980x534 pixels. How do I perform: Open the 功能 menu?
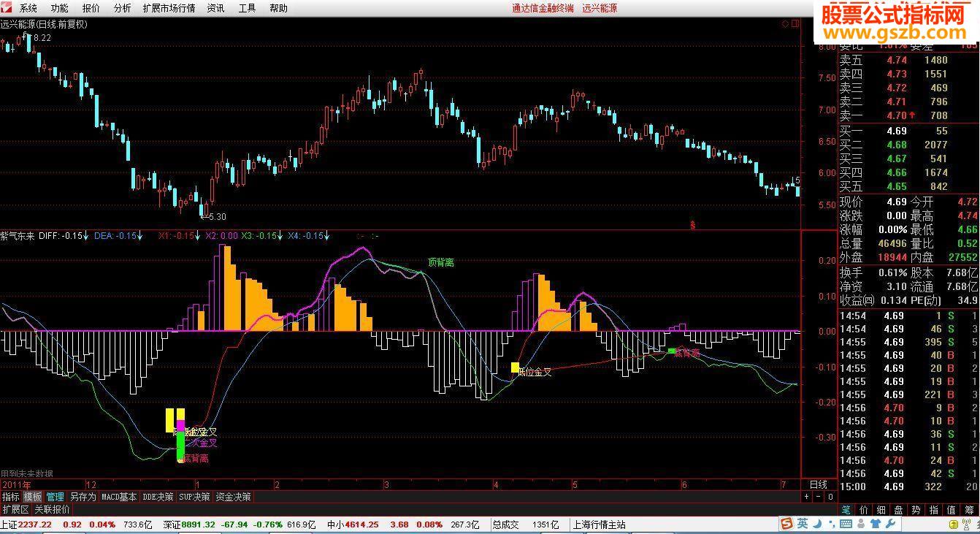59,8
